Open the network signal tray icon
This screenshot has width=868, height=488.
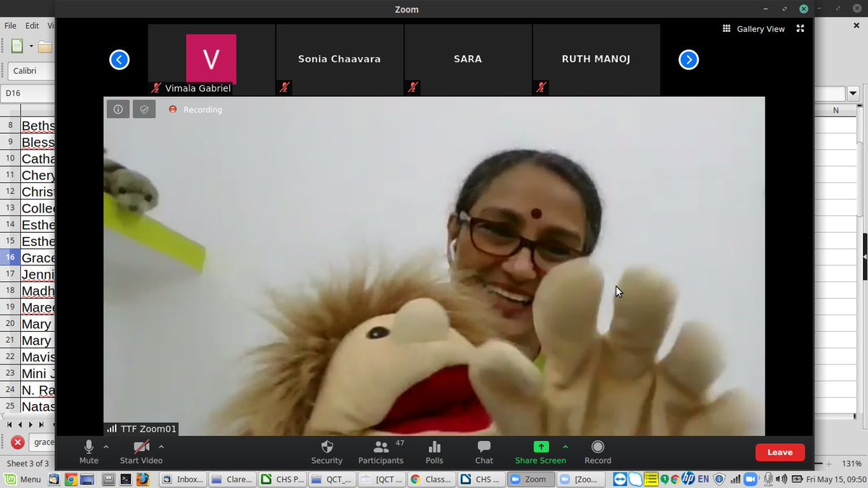[x=736, y=479]
